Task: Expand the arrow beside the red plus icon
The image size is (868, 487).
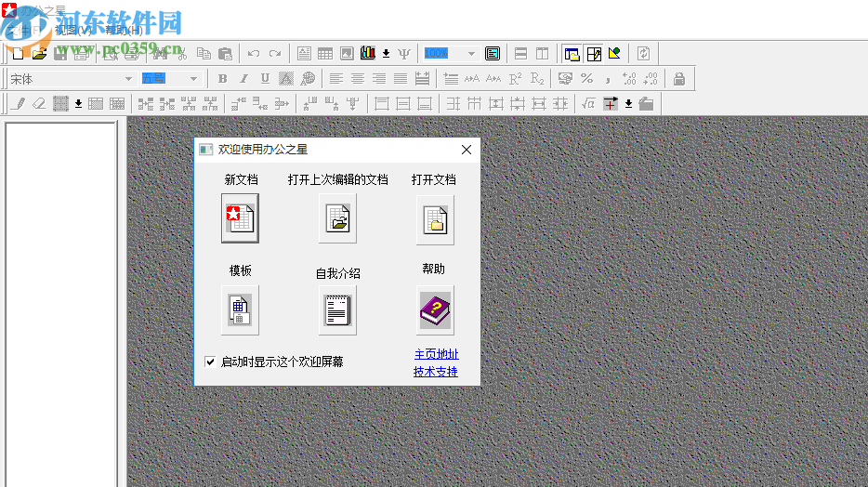Action: [628, 103]
